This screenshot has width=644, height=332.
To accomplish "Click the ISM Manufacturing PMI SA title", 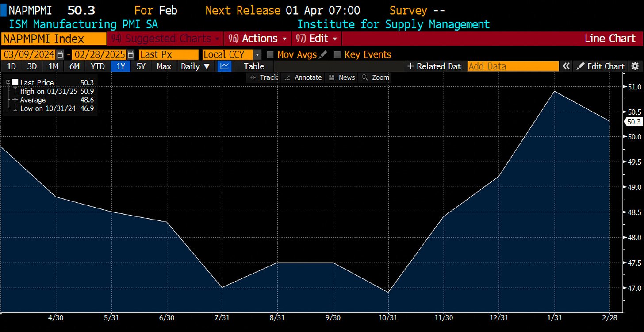I will pyautogui.click(x=83, y=24).
